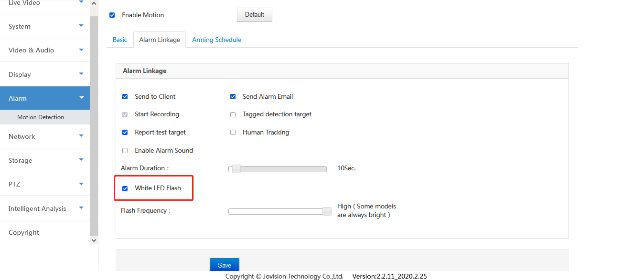Expand the Network menu arrow

click(81, 136)
